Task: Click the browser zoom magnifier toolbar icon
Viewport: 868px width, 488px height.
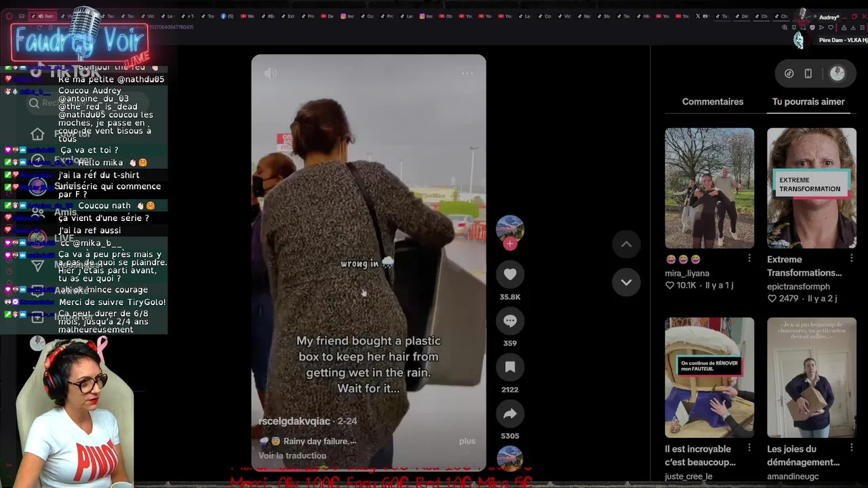Action: [785, 27]
